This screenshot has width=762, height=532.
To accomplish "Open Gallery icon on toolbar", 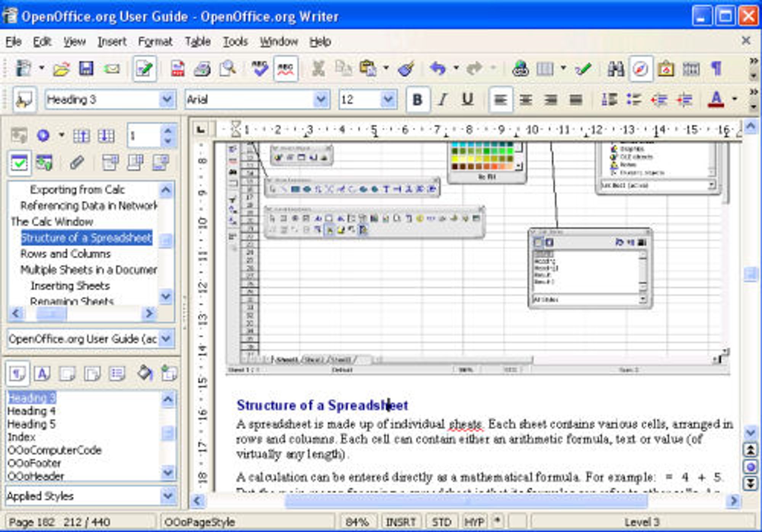I will pyautogui.click(x=666, y=69).
